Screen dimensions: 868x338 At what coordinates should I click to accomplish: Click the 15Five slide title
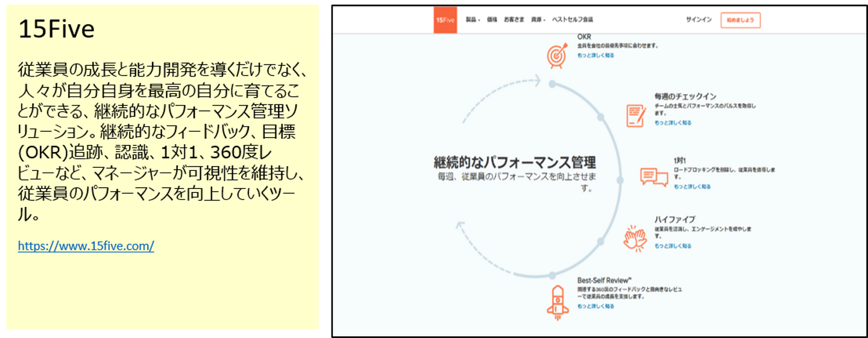point(56,29)
